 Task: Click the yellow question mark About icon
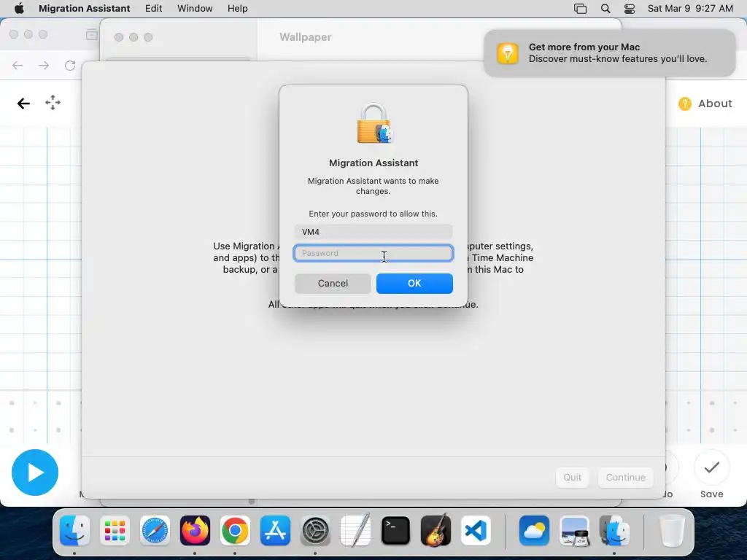[684, 104]
